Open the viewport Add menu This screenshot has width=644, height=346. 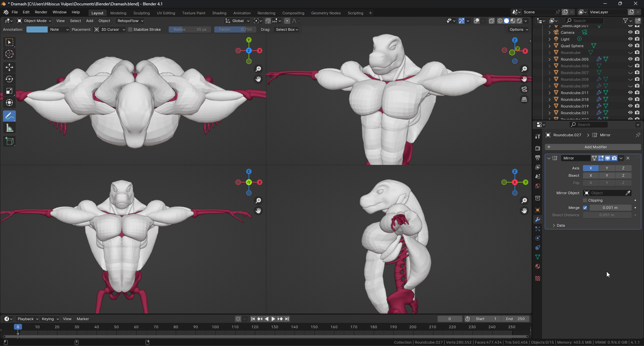90,21
